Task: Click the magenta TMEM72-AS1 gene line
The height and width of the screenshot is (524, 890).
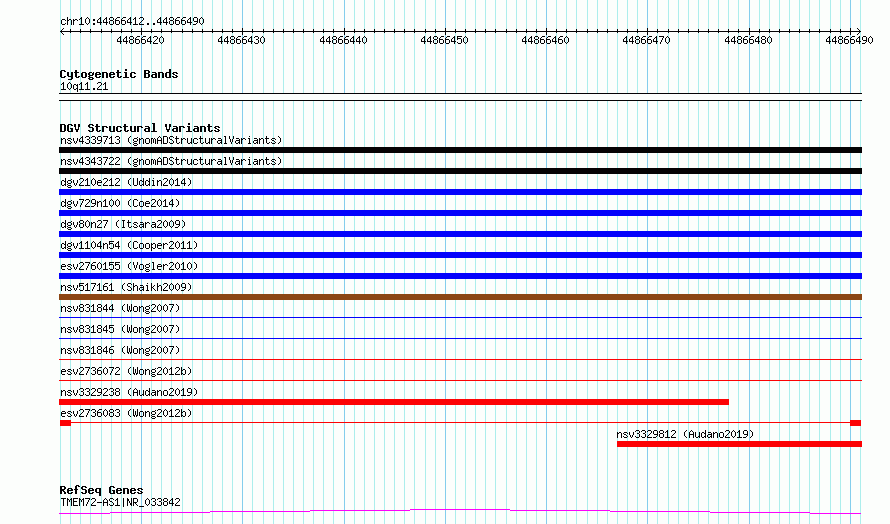Action: pos(460,512)
